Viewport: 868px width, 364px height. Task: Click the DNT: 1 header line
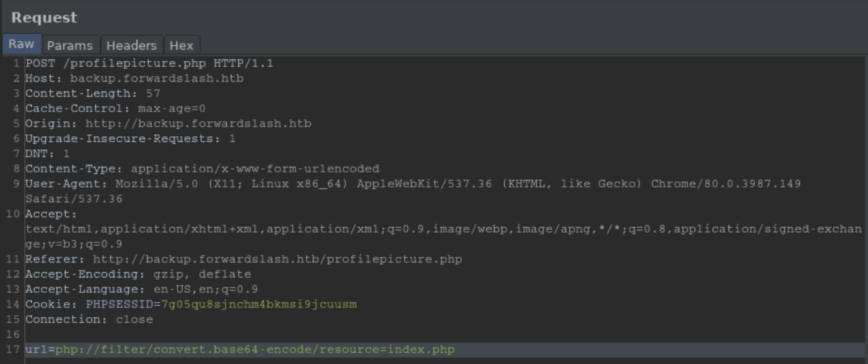click(x=48, y=153)
